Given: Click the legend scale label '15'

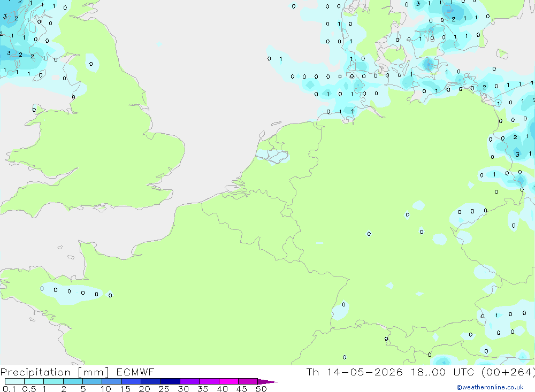Looking at the screenshot, I should 125,389.
